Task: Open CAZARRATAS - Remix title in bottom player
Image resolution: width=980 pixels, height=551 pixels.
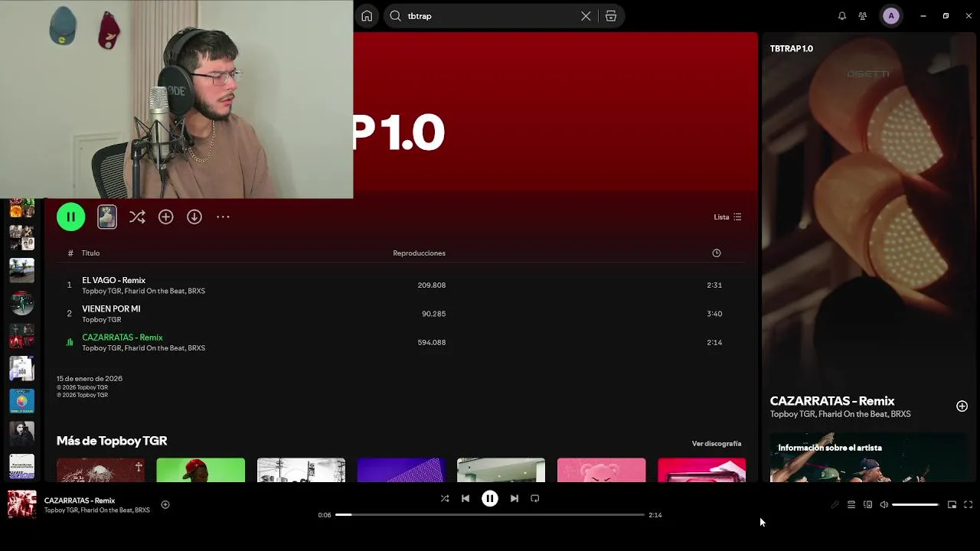Action: point(80,500)
